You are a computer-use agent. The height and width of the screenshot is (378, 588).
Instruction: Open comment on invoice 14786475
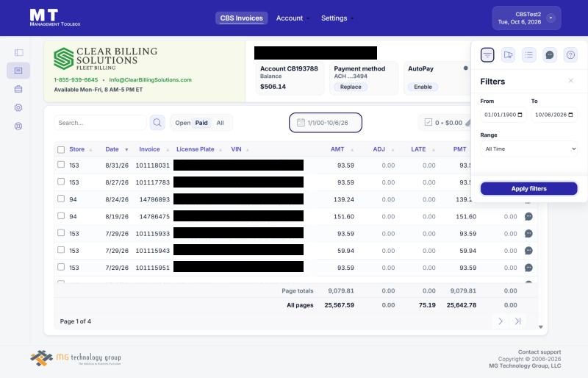[528, 217]
